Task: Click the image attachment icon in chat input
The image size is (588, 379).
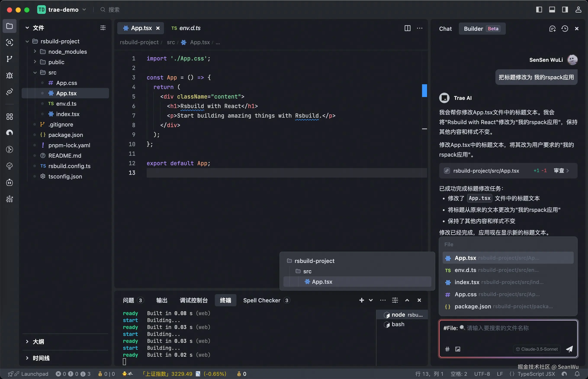Action: (x=458, y=349)
